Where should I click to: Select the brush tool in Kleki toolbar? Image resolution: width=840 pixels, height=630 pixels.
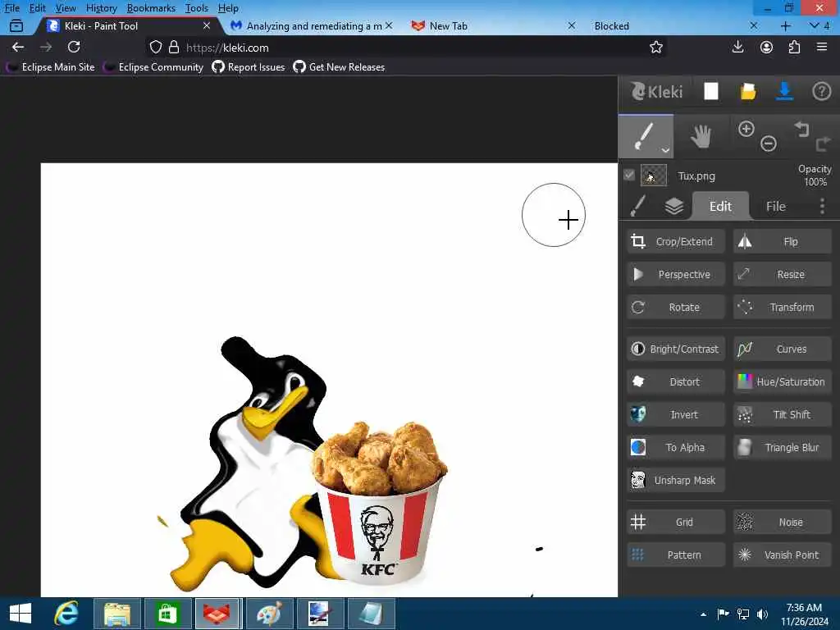click(x=645, y=137)
